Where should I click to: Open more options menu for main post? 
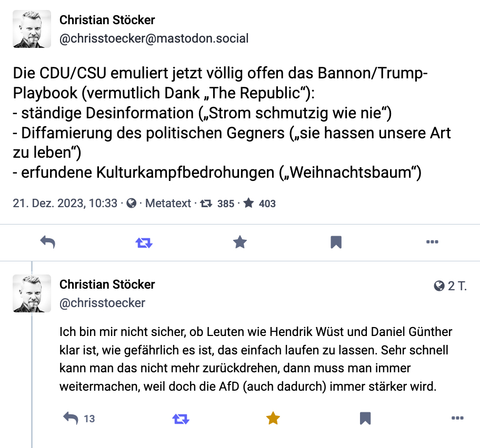click(432, 242)
